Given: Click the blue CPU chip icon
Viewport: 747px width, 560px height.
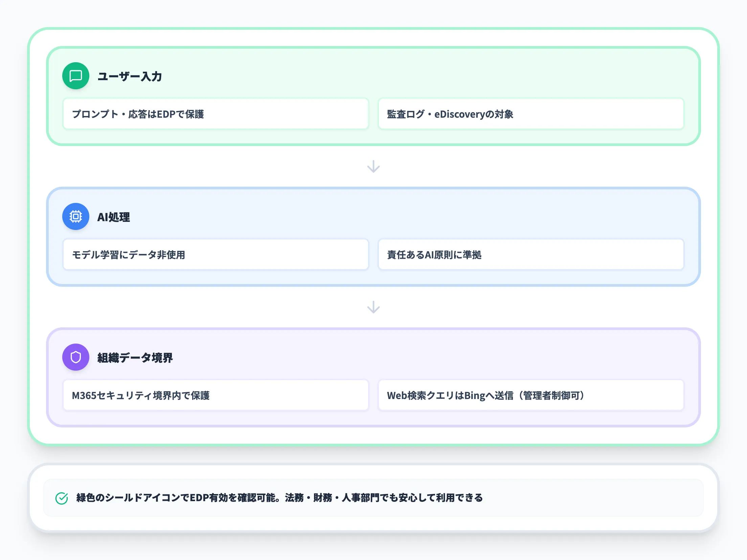Looking at the screenshot, I should 76,216.
